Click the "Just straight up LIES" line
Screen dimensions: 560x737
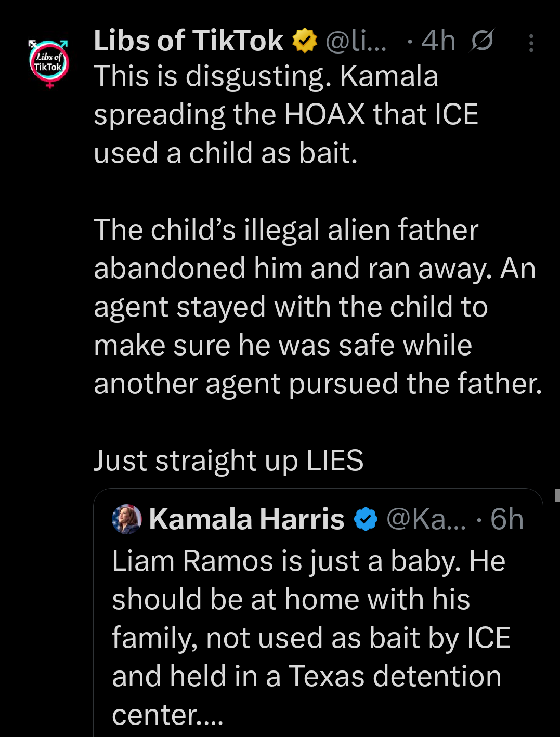click(228, 461)
